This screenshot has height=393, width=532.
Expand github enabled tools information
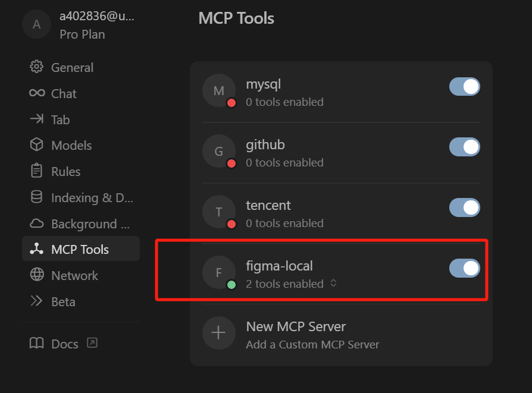point(284,162)
